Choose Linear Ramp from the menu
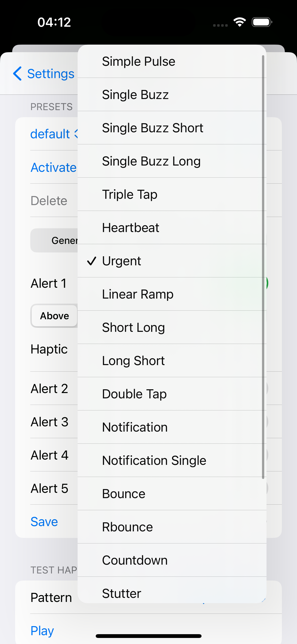 click(x=138, y=294)
